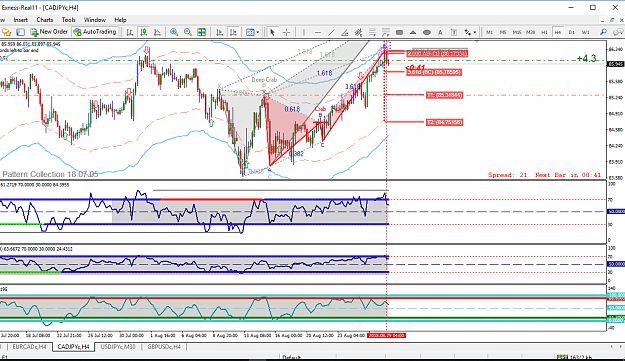Switch to M30 timeframe

pos(530,32)
